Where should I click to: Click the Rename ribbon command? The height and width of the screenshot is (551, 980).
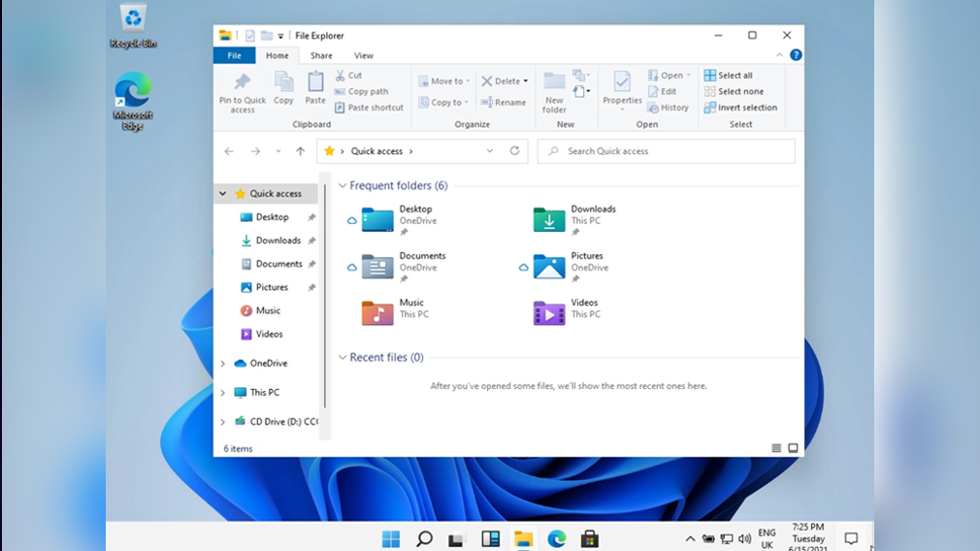coord(504,103)
